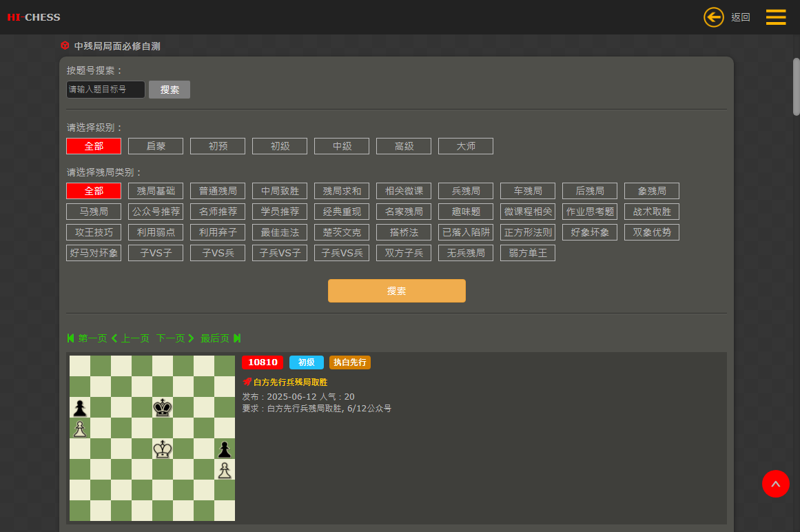Select the 最佳走法 category
The height and width of the screenshot is (532, 800).
point(280,232)
